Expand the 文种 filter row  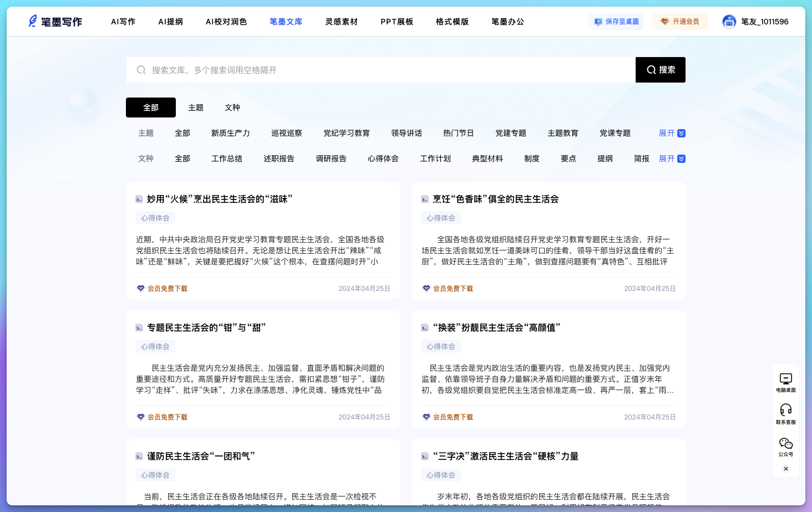click(x=672, y=158)
